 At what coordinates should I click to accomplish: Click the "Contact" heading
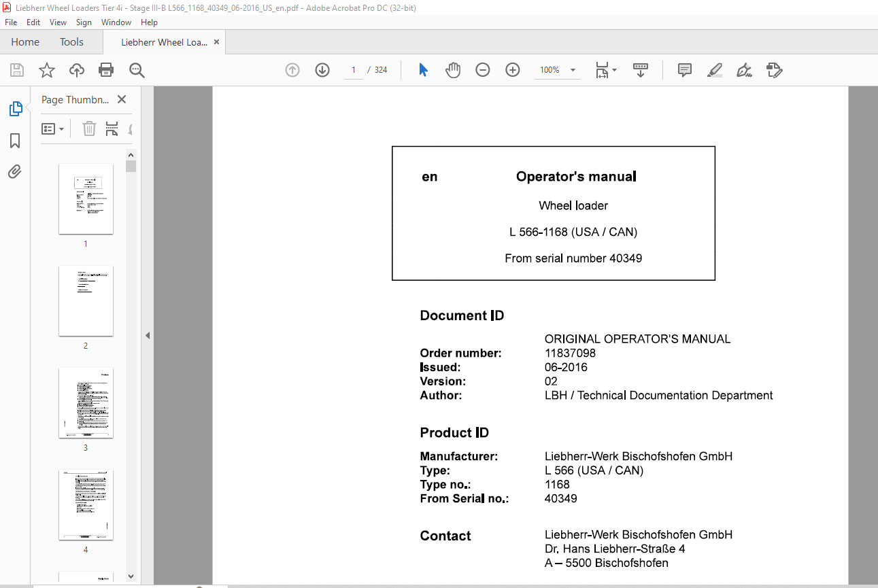(445, 536)
